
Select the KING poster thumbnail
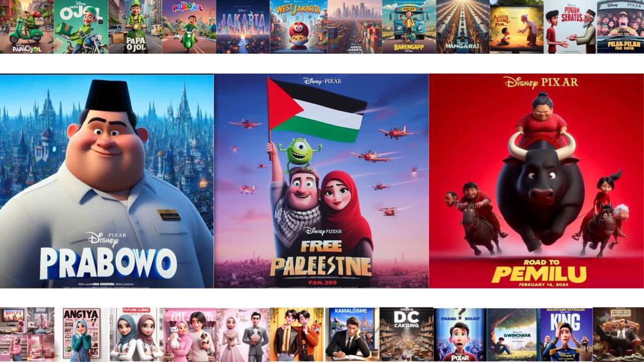pos(566,334)
